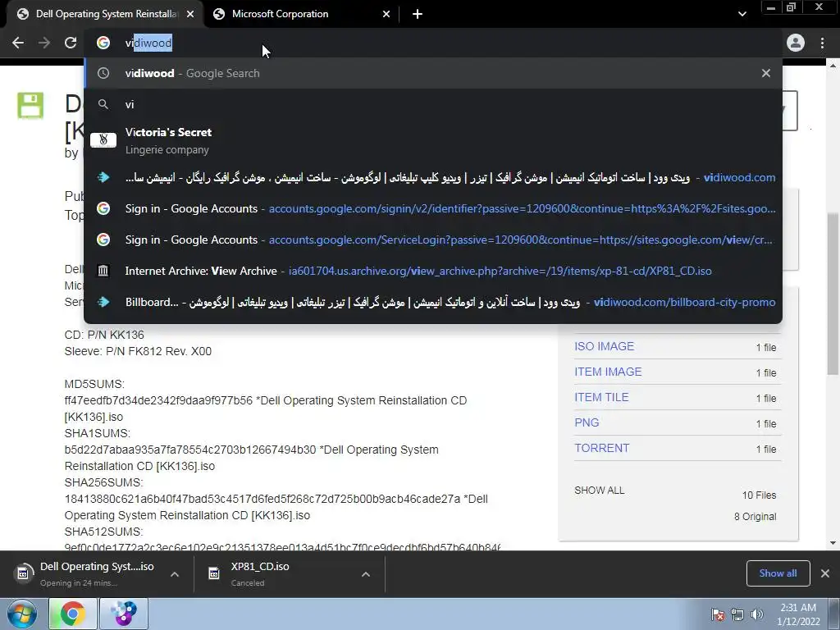Open the Windows Start menu orb
Viewport: 840px width, 630px height.
tap(21, 614)
